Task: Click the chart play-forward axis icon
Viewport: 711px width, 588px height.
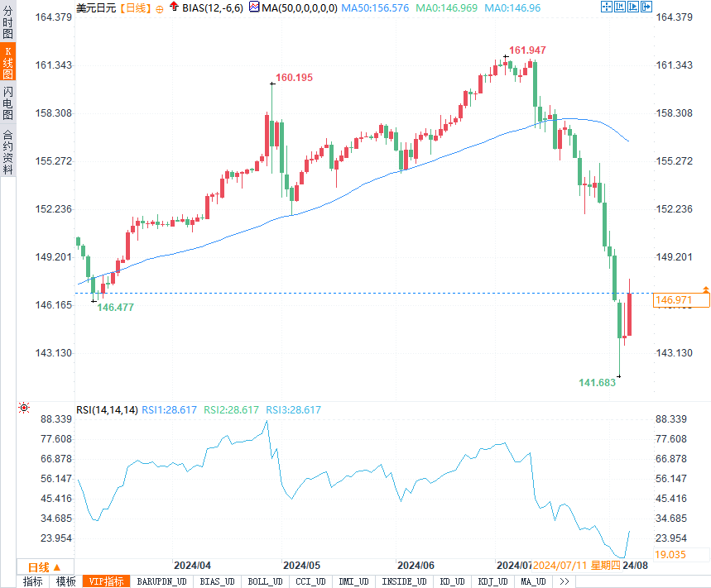Action: point(633,7)
